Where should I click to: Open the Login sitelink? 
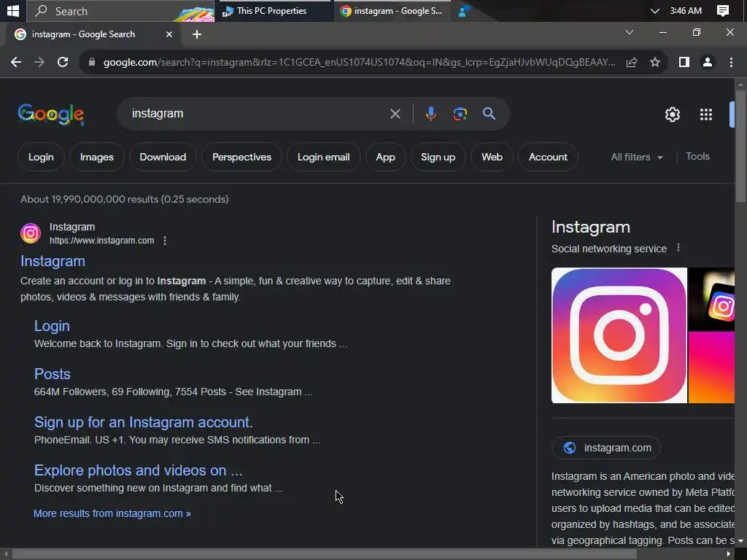point(52,326)
